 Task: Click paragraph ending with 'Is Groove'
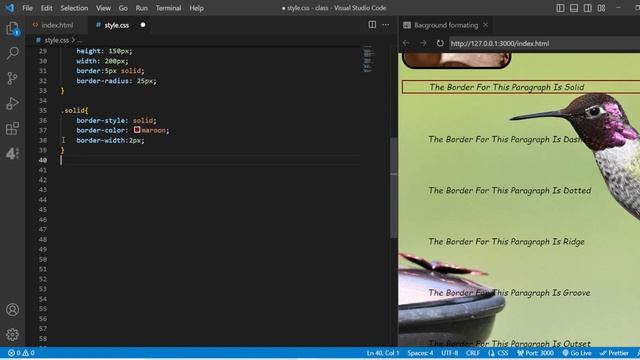click(509, 293)
